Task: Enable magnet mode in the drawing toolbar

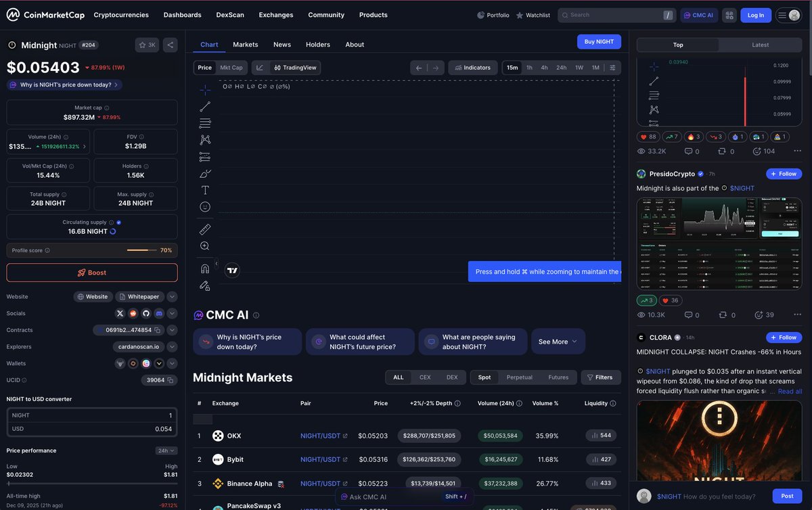Action: [204, 269]
